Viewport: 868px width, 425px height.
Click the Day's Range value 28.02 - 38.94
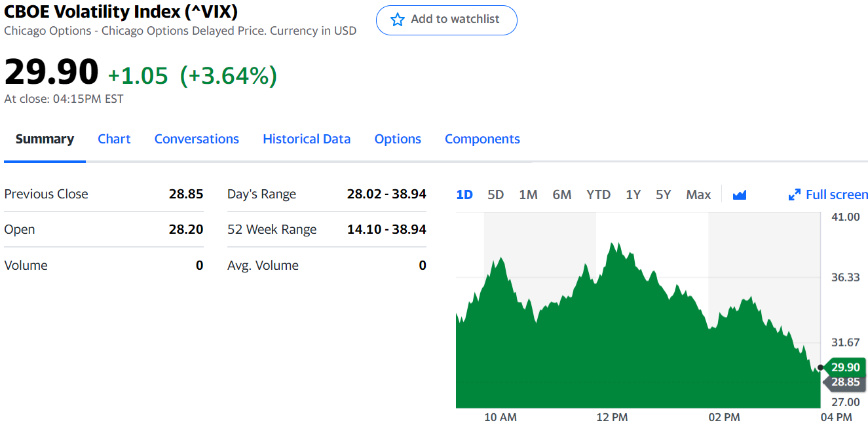point(387,194)
